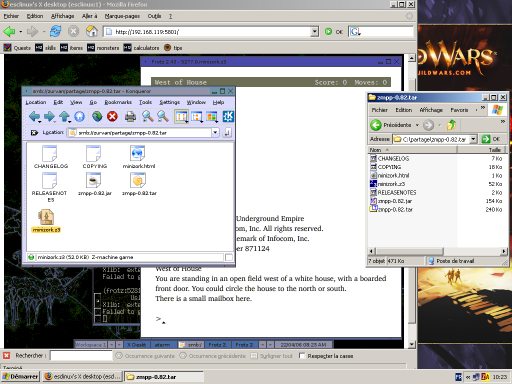Select Konqueror icon view mode button
512x384 pixels.
[181, 116]
